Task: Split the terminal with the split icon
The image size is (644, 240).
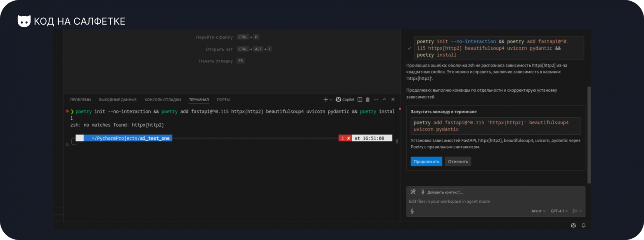Action: (360, 100)
